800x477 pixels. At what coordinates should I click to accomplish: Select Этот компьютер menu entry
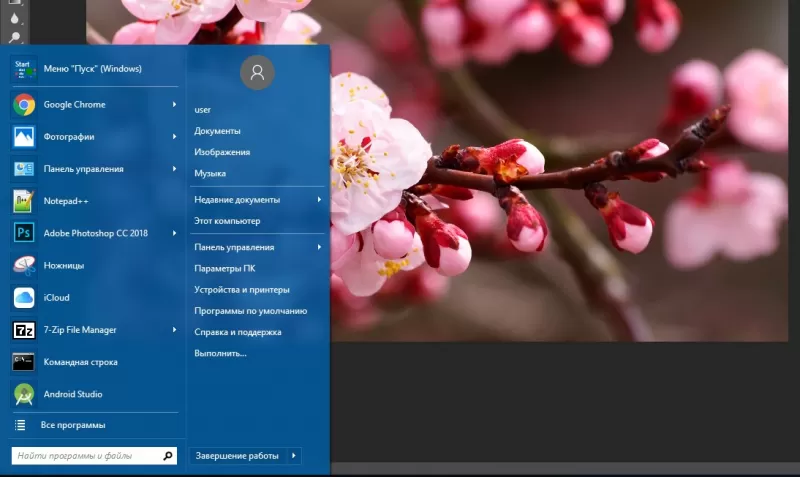coord(227,221)
